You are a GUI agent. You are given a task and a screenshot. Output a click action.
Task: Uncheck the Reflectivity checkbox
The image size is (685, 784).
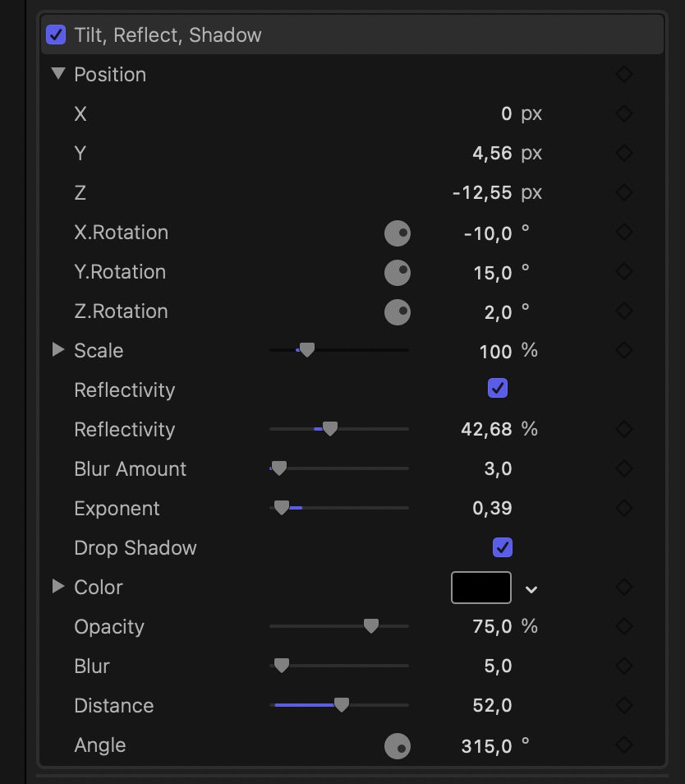coord(498,388)
